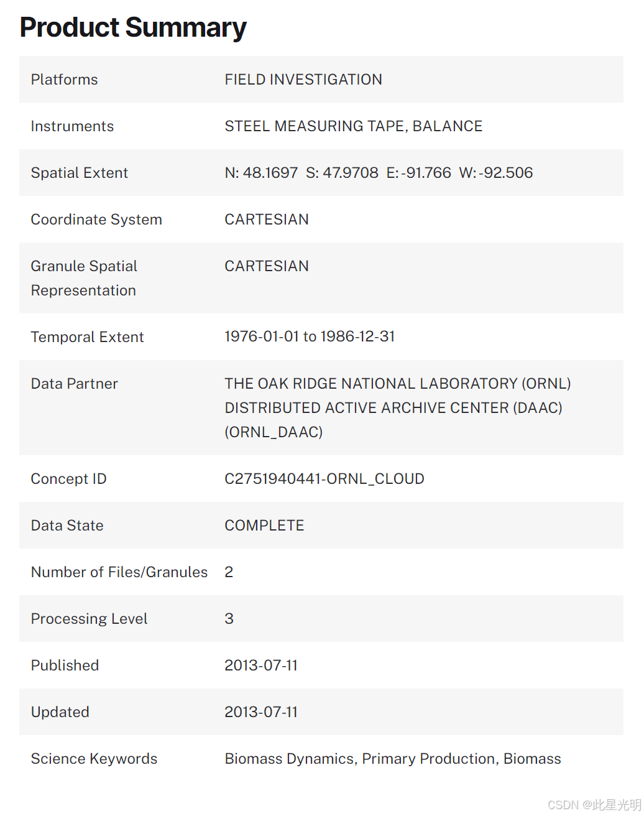This screenshot has width=644, height=816.
Task: Click the FIELD INVESTIGATION platform value
Action: click(x=303, y=80)
